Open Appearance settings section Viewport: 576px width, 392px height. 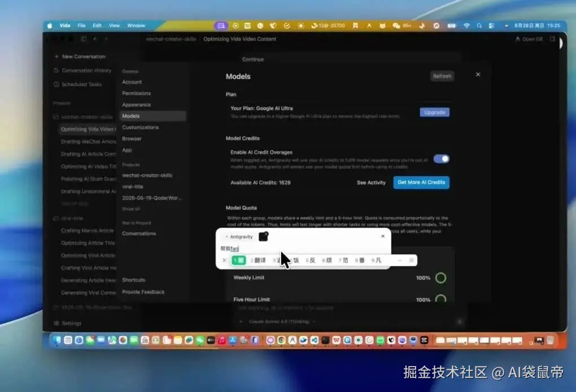pos(136,104)
